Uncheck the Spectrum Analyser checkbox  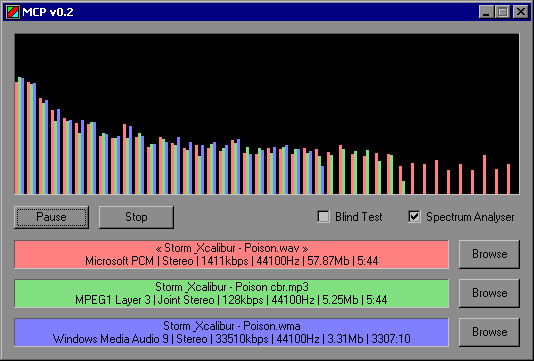(414, 217)
